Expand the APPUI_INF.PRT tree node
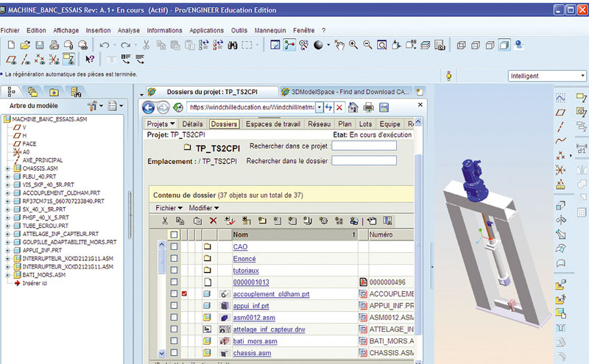This screenshot has width=589, height=364. 7,250
